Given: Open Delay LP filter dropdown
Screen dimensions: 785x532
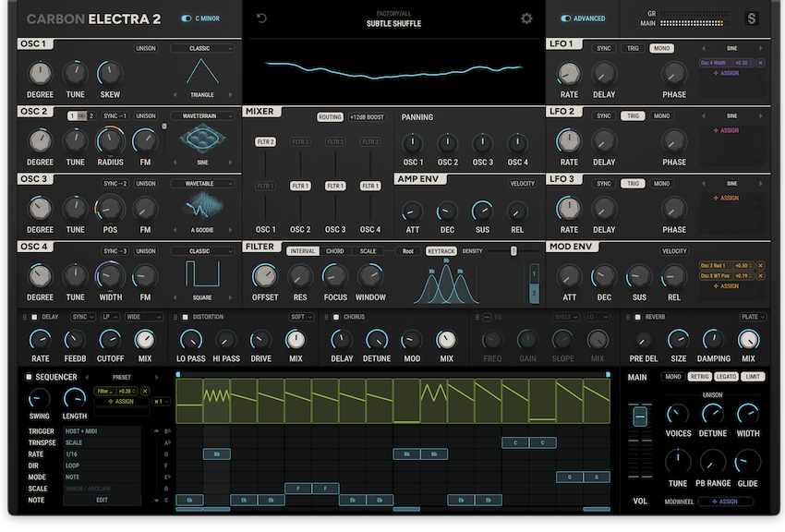Looking at the screenshot, I should point(109,317).
